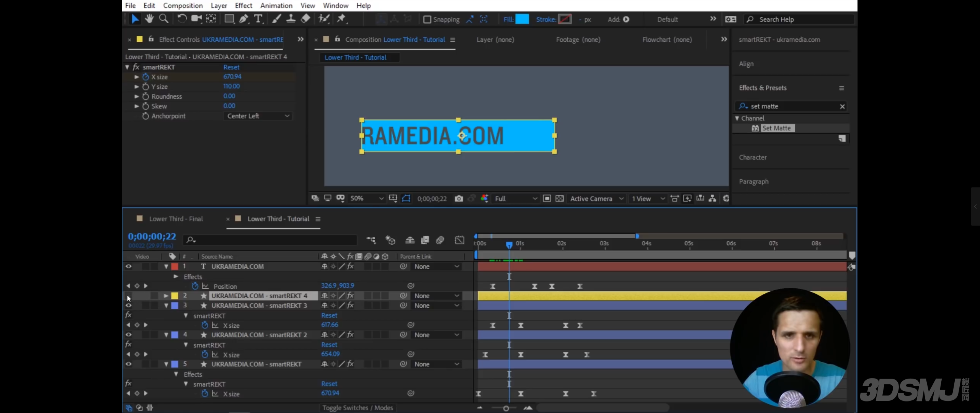
Task: Open the Composition menu
Action: [183, 5]
